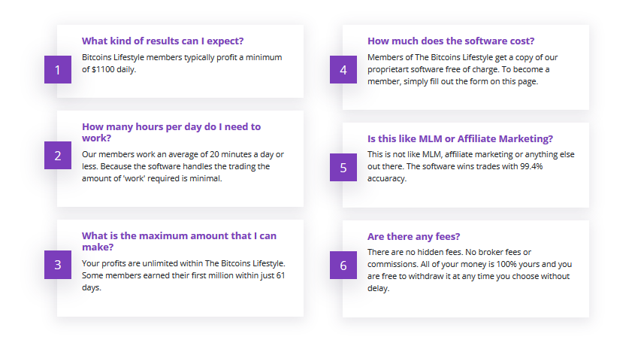Click the purple number 6 badge
The image size is (644, 343).
tap(343, 266)
